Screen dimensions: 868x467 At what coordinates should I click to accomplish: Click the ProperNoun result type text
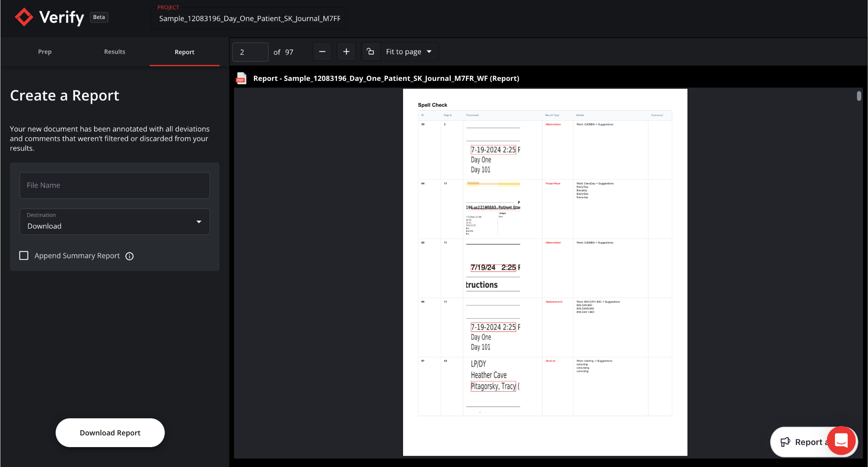coord(553,183)
